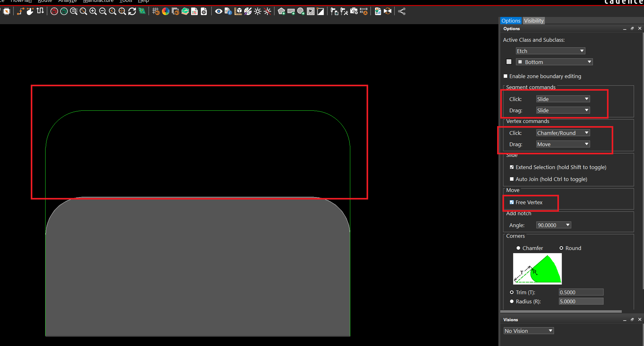Switch to the Visibility tab
Image resolution: width=644 pixels, height=346 pixels.
534,21
